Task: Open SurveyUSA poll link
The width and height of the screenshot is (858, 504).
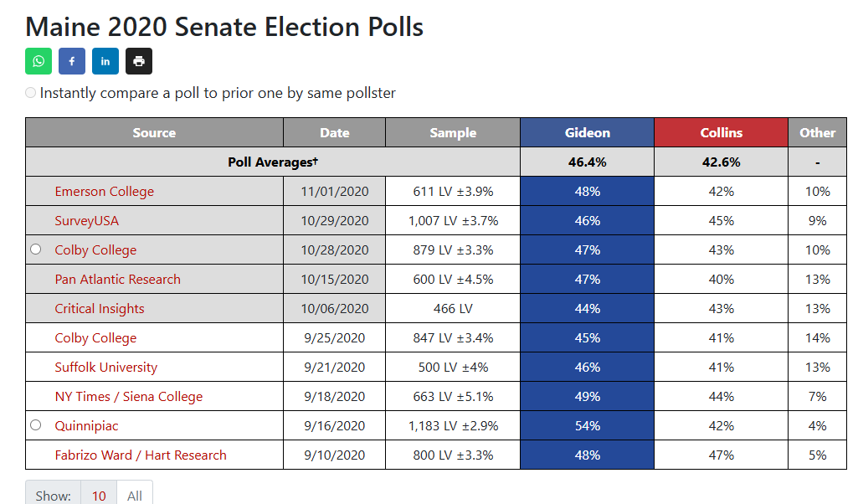Action: 86,220
